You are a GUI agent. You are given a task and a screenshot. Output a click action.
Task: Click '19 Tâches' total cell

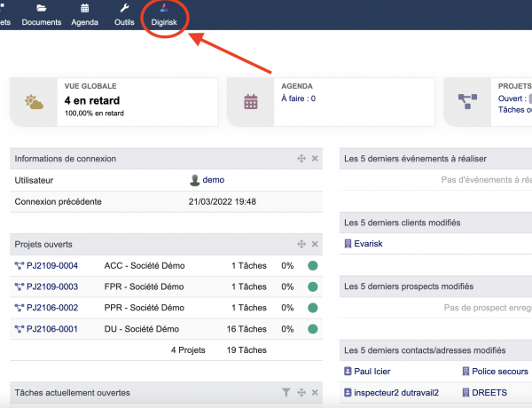[x=246, y=350]
